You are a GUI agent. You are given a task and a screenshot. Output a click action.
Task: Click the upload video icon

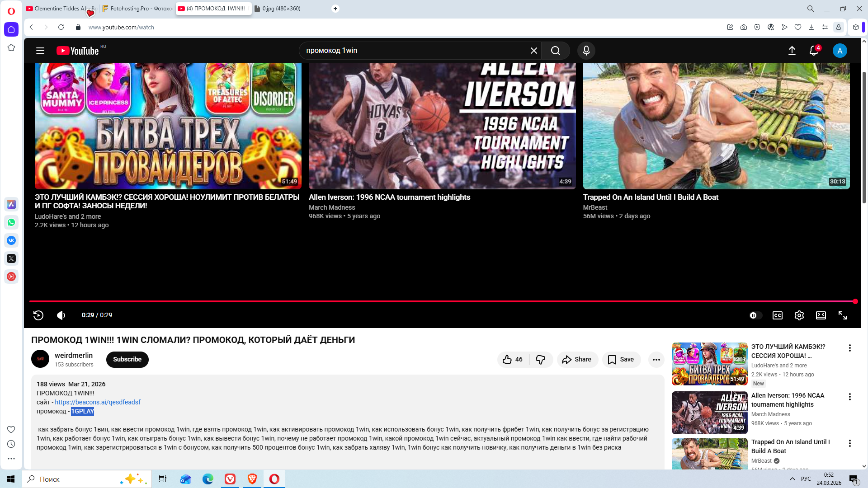[792, 51]
